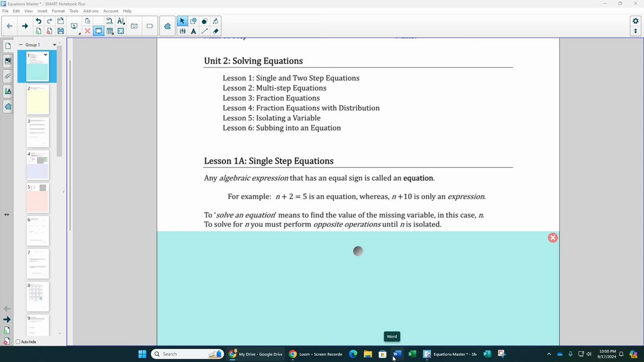644x362 pixels.
Task: Select page 4 thumbnail
Action: [x=38, y=165]
